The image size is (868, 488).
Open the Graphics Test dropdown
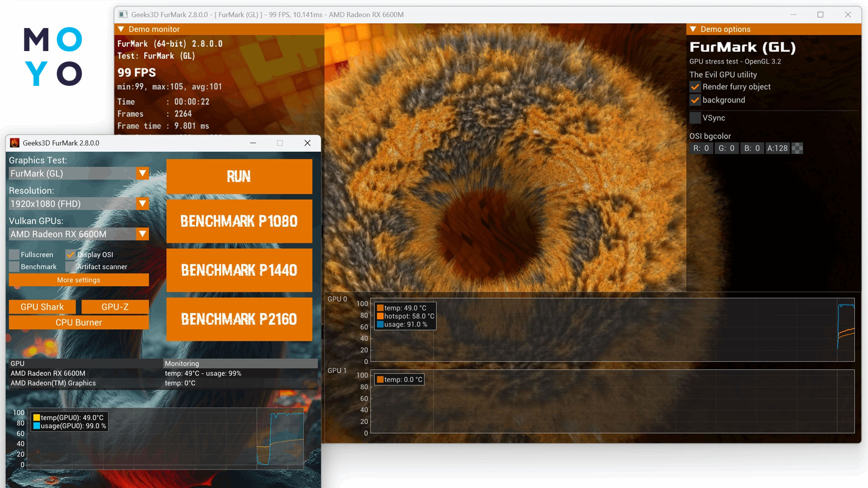[142, 174]
